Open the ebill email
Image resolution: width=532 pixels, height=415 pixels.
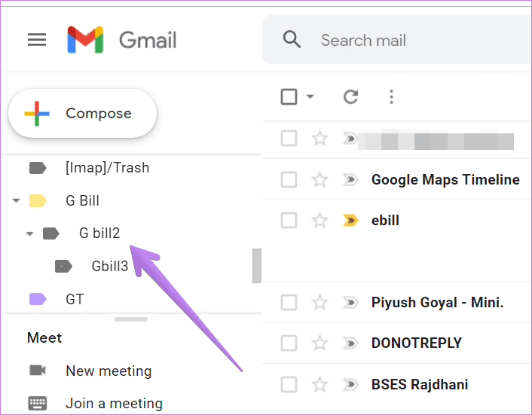coord(385,221)
